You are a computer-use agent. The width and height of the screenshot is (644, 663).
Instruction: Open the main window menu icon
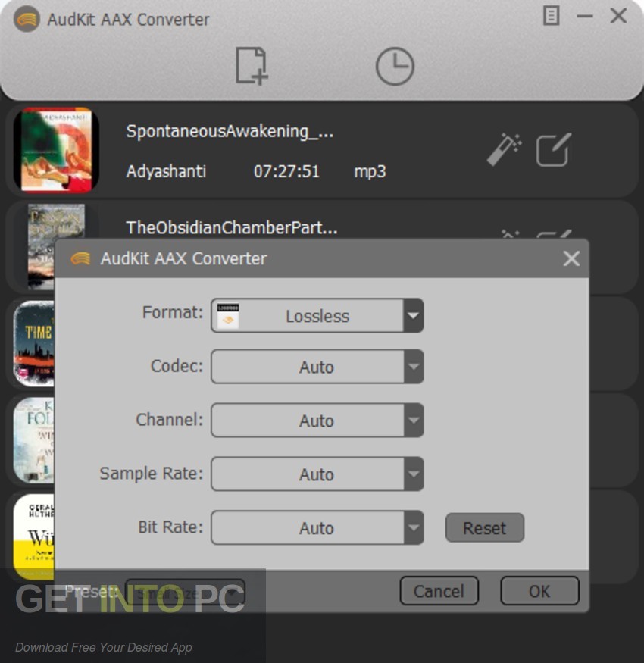click(551, 16)
